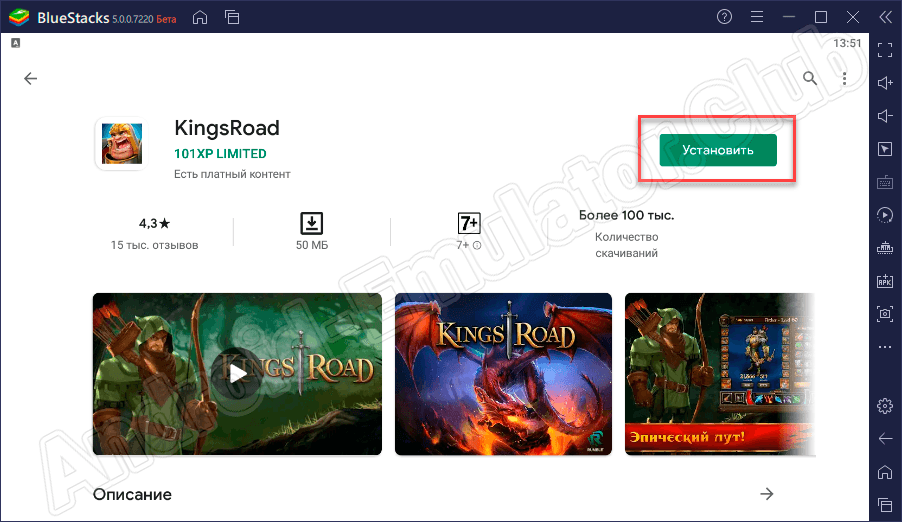Open BlueStacks settings gear
This screenshot has height=522, width=902.
[x=884, y=405]
